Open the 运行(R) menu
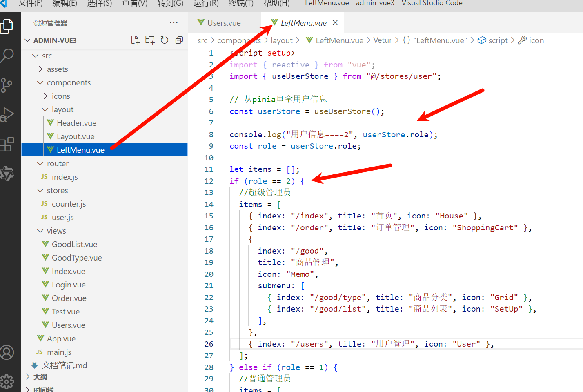 coord(206,3)
